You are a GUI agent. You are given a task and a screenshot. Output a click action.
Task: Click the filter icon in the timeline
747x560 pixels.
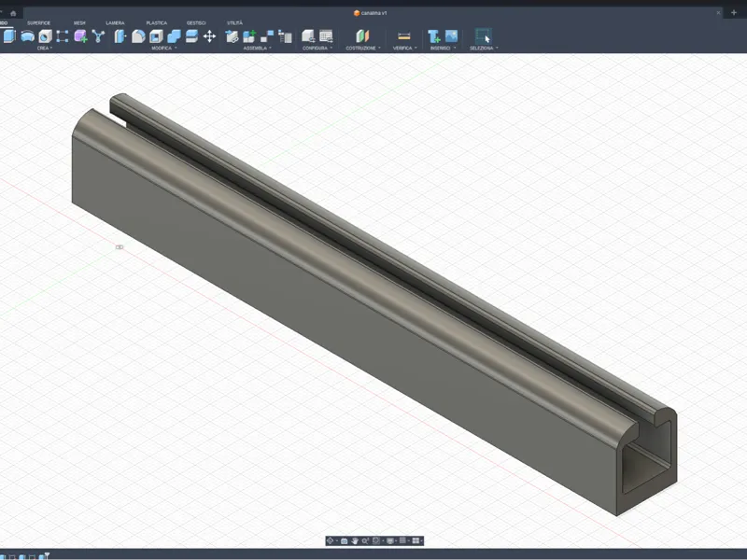coord(47,555)
